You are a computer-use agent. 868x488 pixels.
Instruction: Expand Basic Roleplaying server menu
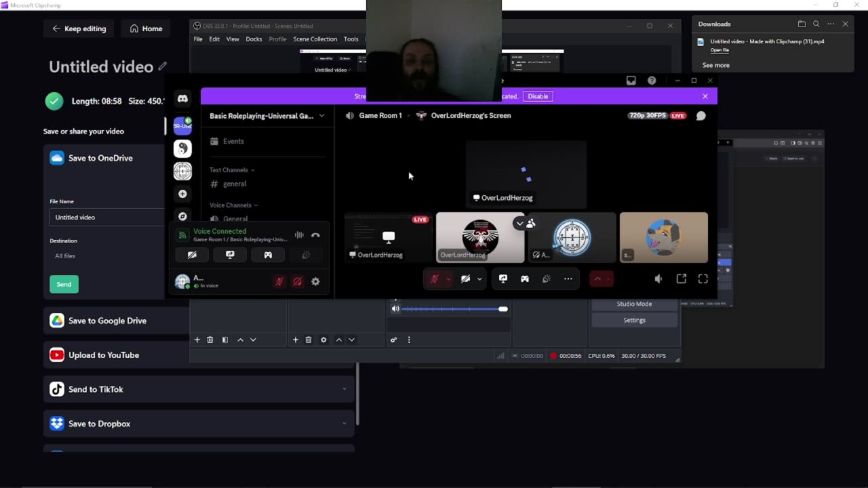pyautogui.click(x=321, y=116)
